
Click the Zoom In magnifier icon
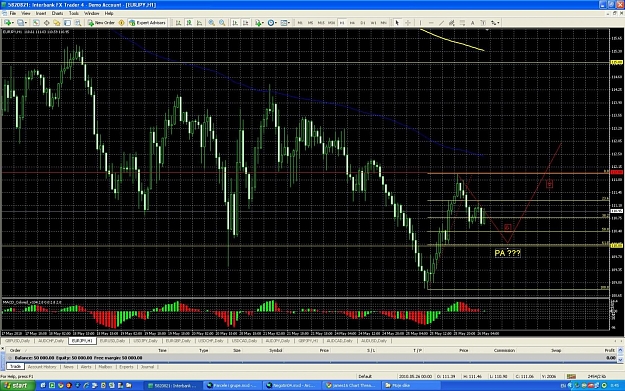pos(212,23)
